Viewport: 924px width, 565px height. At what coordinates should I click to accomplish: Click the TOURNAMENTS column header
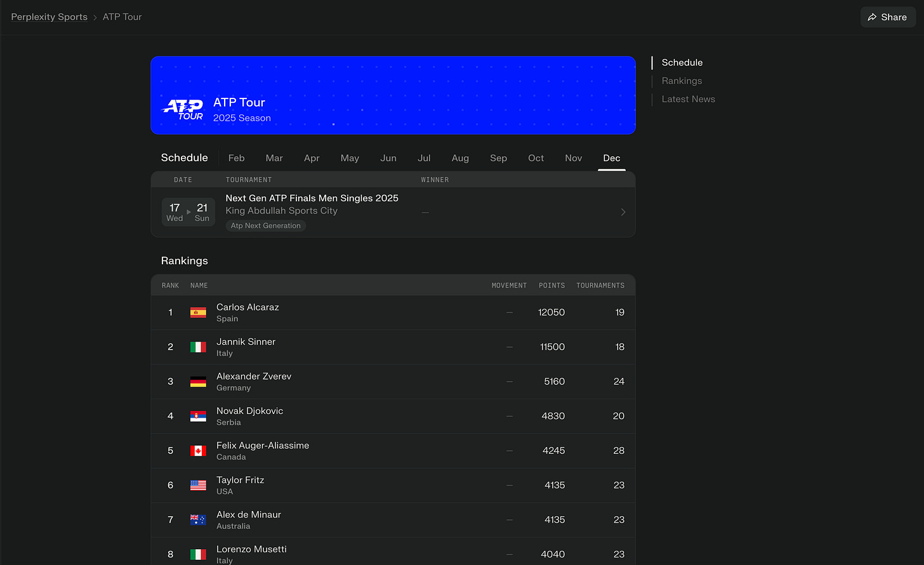click(600, 286)
